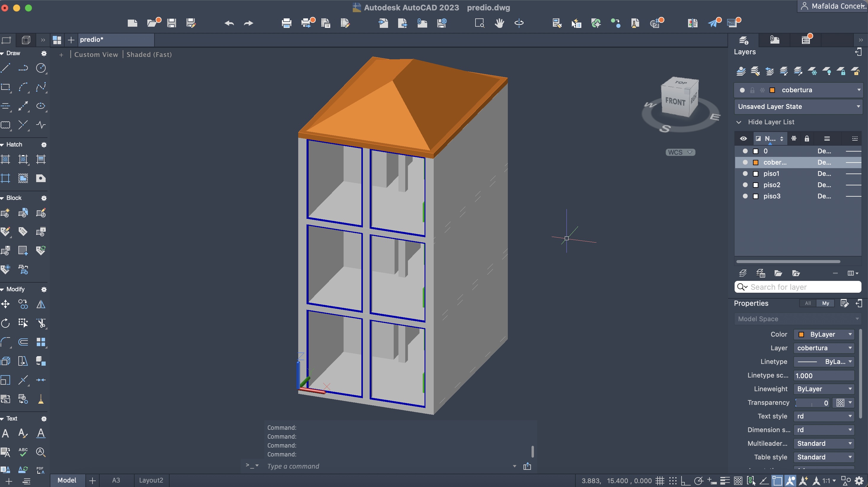
Task: Toggle grid display in status bar
Action: tap(660, 480)
